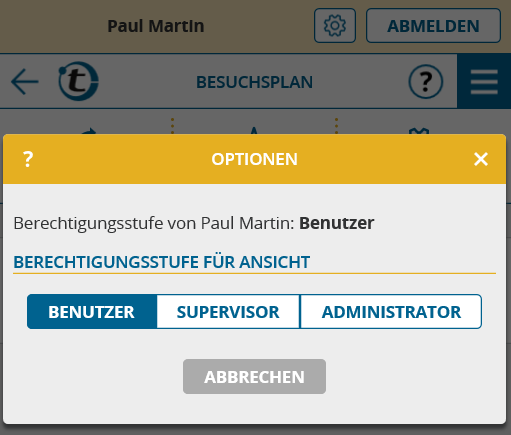
Task: Click the partially hidden middle icon behind dialog
Action: (x=254, y=131)
